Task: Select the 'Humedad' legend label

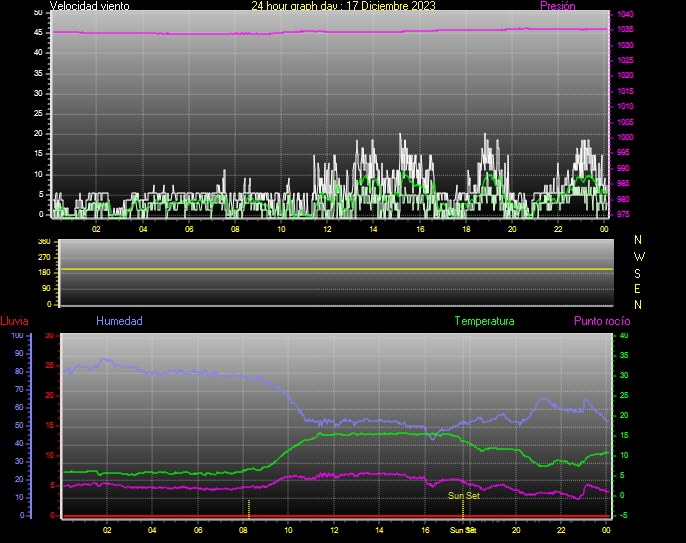Action: 119,321
